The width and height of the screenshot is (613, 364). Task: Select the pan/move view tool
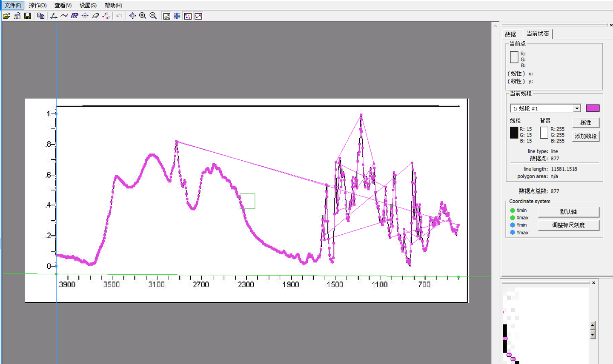(x=132, y=16)
